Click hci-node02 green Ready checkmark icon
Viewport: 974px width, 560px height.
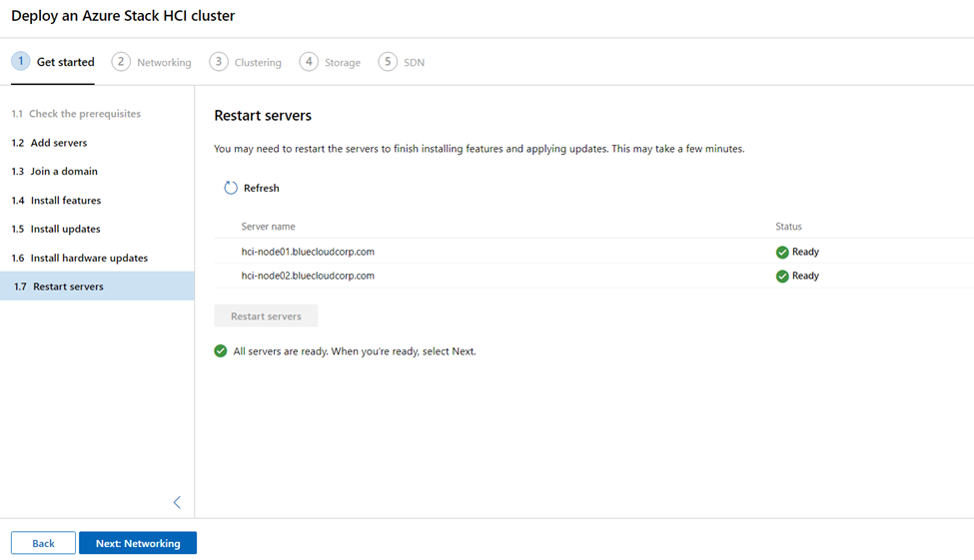tap(782, 277)
